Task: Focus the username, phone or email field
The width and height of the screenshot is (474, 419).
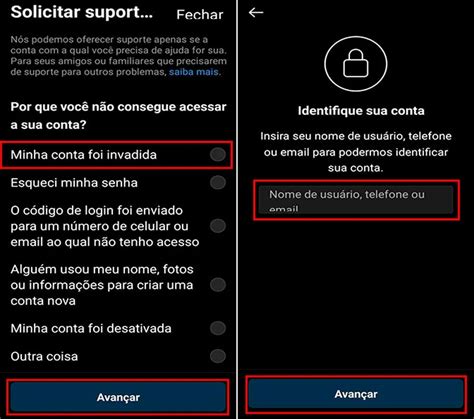Action: (x=356, y=200)
